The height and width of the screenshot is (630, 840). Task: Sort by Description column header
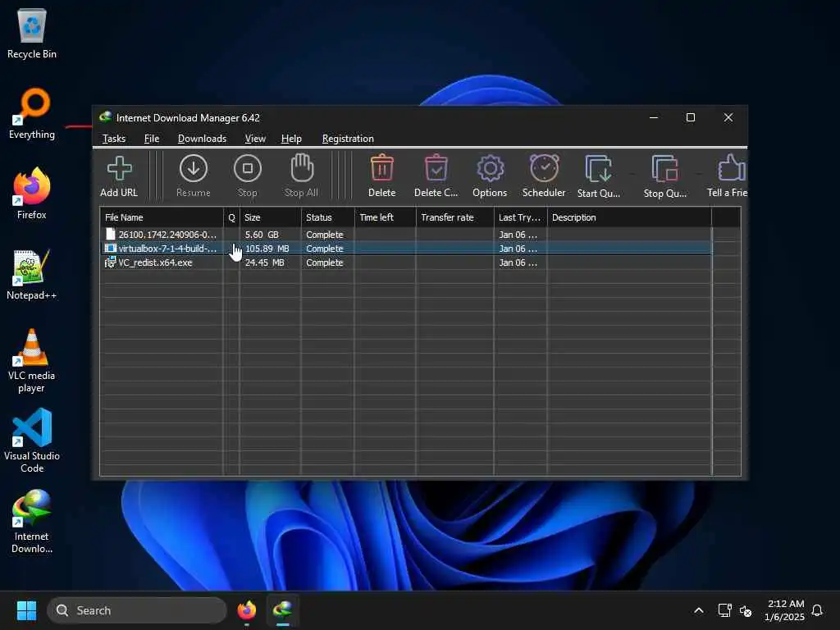pos(629,217)
